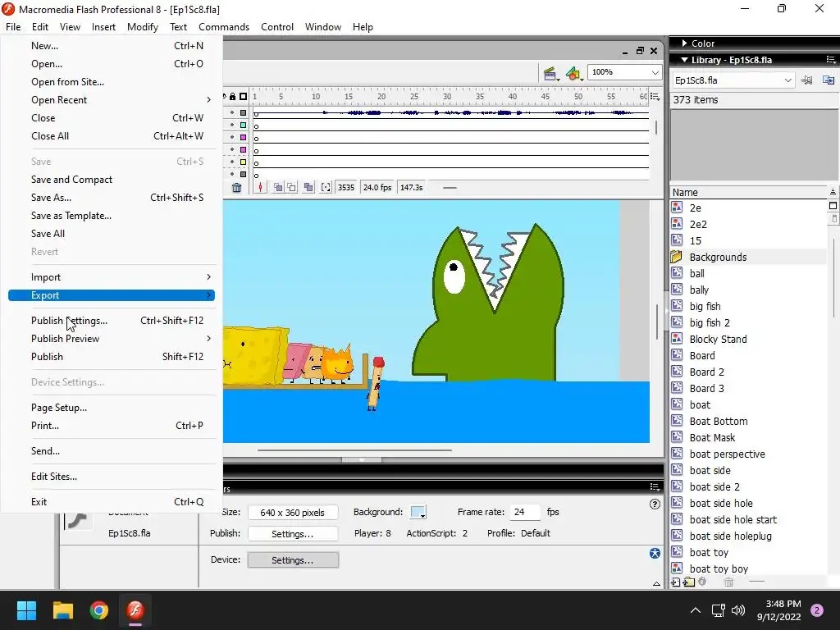
Task: Choose Save As... from File menu
Action: coord(112,197)
